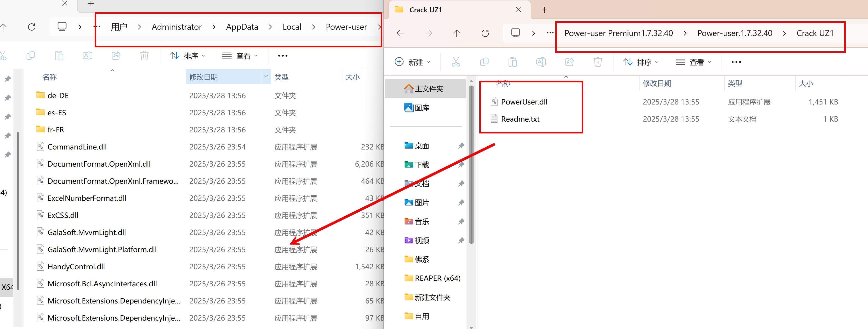Click the back arrow in Crack UZ1 window
This screenshot has width=868, height=329.
coord(400,33)
